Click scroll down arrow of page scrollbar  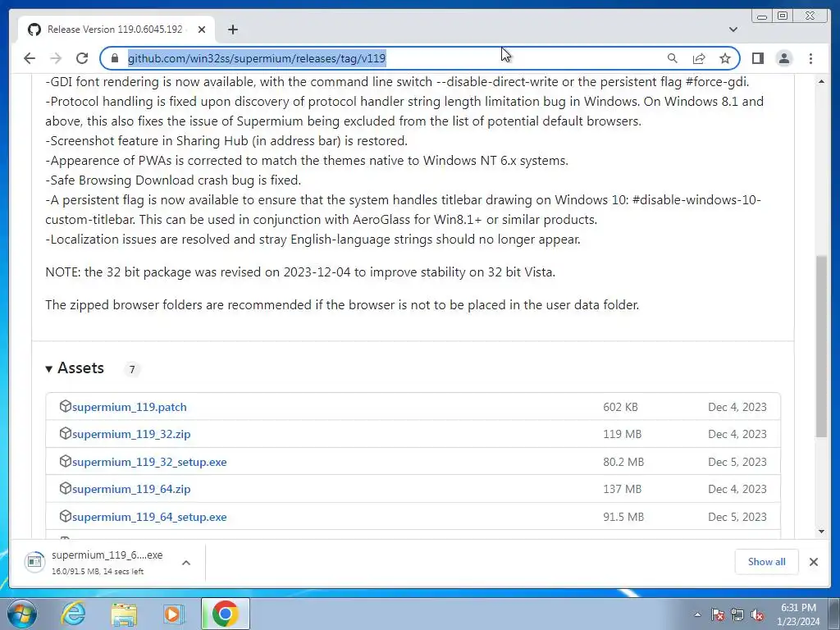821,532
